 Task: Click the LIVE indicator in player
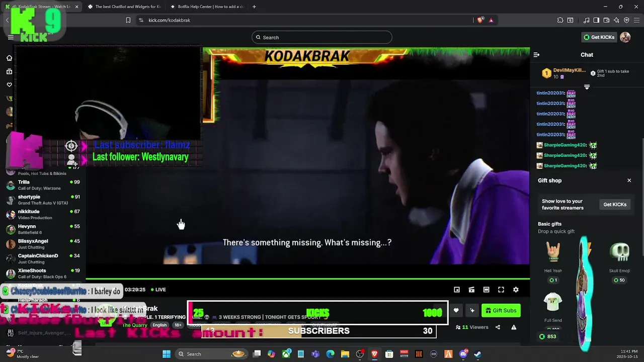click(x=158, y=290)
